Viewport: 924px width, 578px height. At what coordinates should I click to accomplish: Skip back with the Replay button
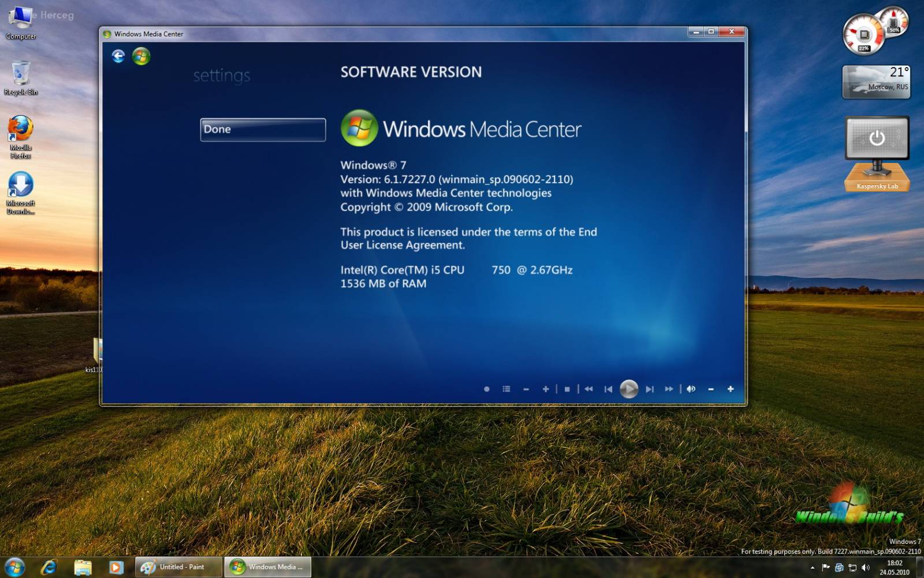coord(608,389)
